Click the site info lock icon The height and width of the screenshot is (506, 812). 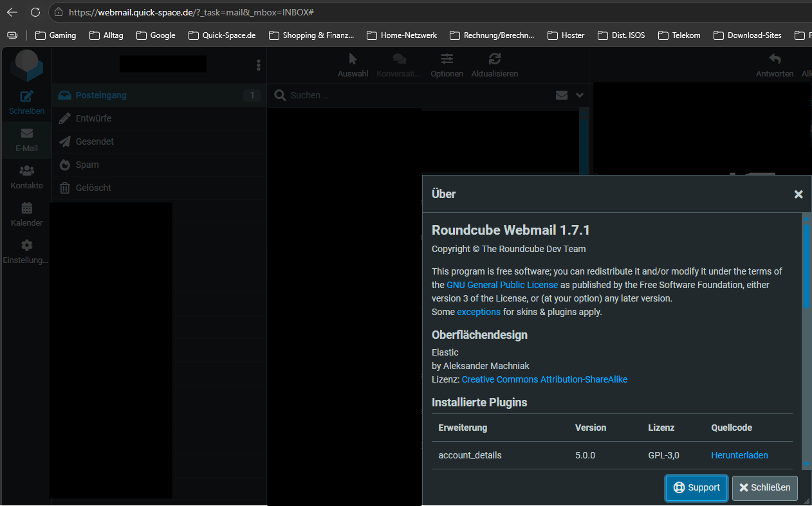pyautogui.click(x=59, y=12)
